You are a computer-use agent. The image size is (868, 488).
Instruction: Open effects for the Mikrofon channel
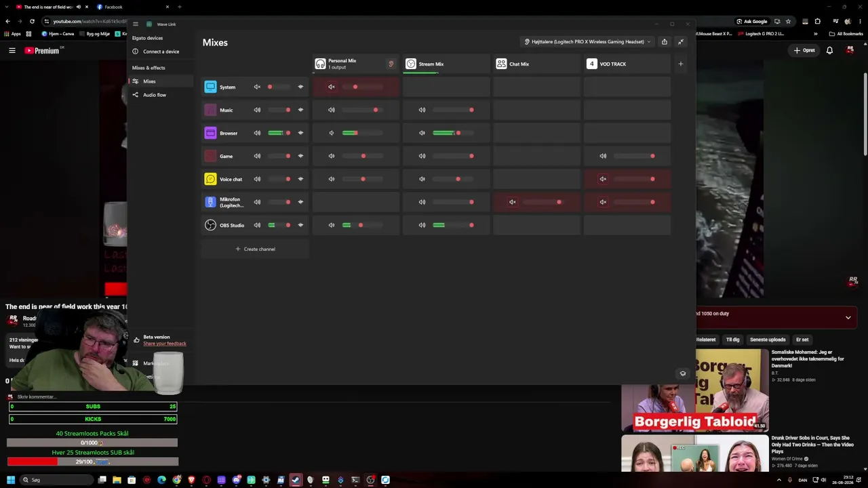point(300,202)
